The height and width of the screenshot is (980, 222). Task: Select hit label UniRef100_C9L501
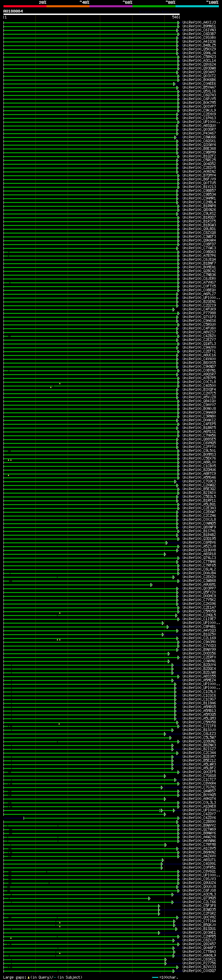click(x=199, y=451)
